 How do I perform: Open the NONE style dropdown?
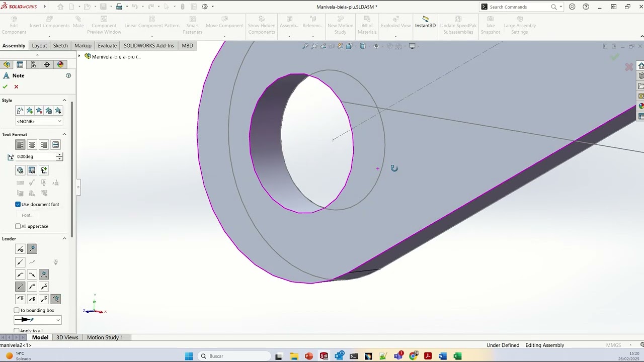coord(39,121)
